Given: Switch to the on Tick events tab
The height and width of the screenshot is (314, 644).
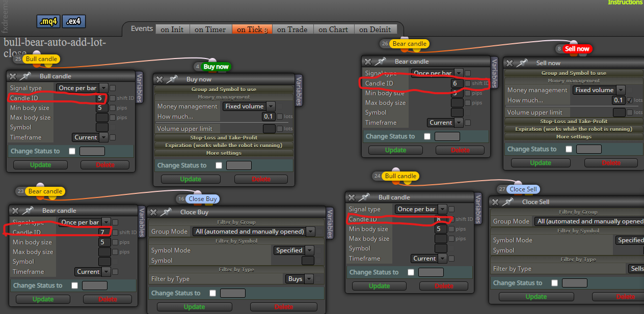Looking at the screenshot, I should [x=252, y=30].
